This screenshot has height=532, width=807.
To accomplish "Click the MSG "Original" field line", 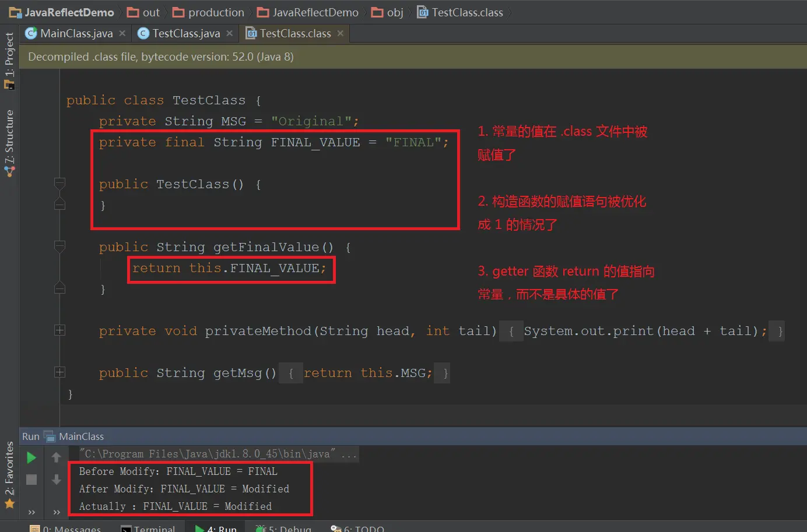I will tap(229, 121).
